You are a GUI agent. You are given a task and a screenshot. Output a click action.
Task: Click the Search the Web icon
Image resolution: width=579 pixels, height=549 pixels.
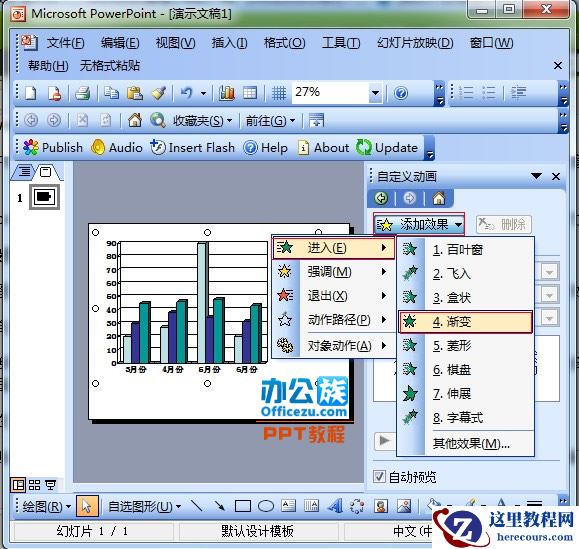158,120
